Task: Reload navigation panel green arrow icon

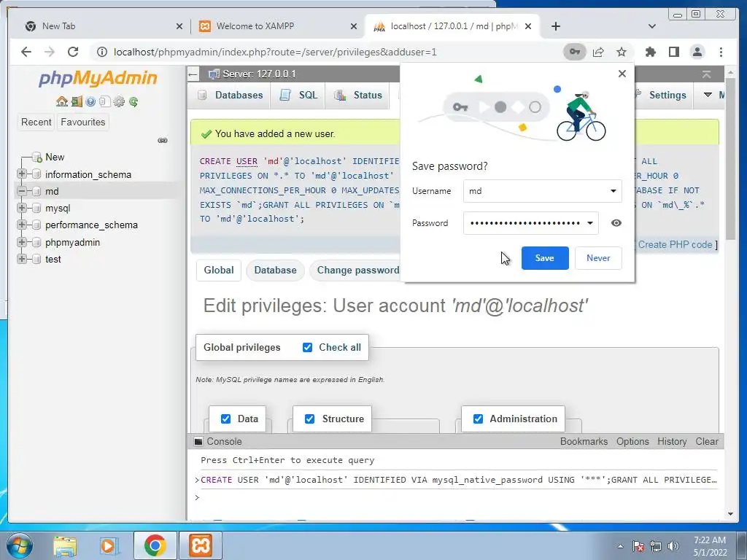Action: pos(133,101)
